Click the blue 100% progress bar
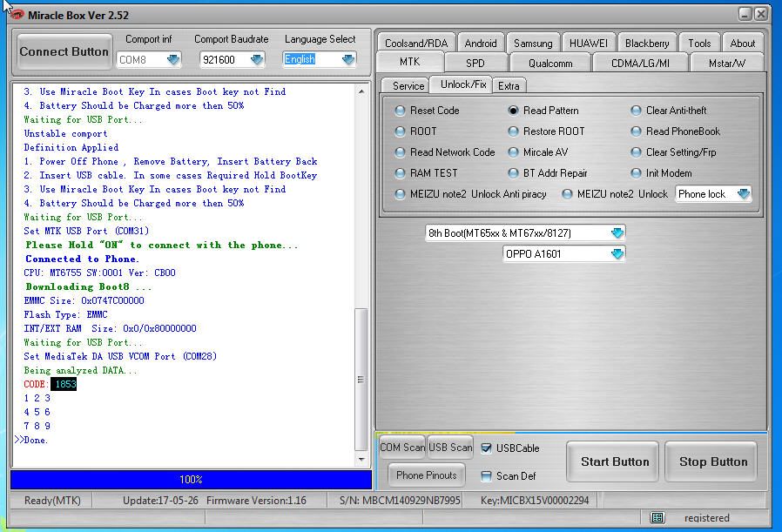782x532 pixels. coord(191,480)
